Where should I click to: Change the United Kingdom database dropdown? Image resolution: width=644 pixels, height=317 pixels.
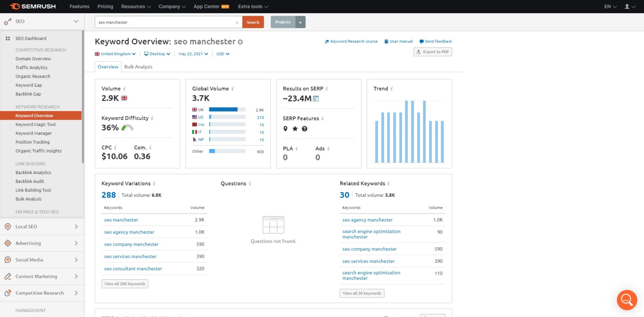pos(115,54)
